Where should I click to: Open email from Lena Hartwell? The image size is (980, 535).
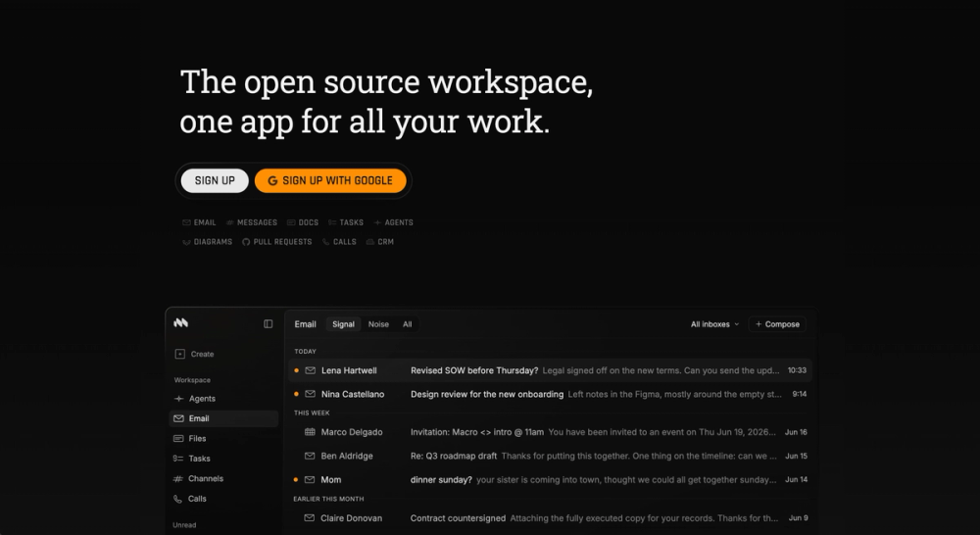pyautogui.click(x=550, y=370)
